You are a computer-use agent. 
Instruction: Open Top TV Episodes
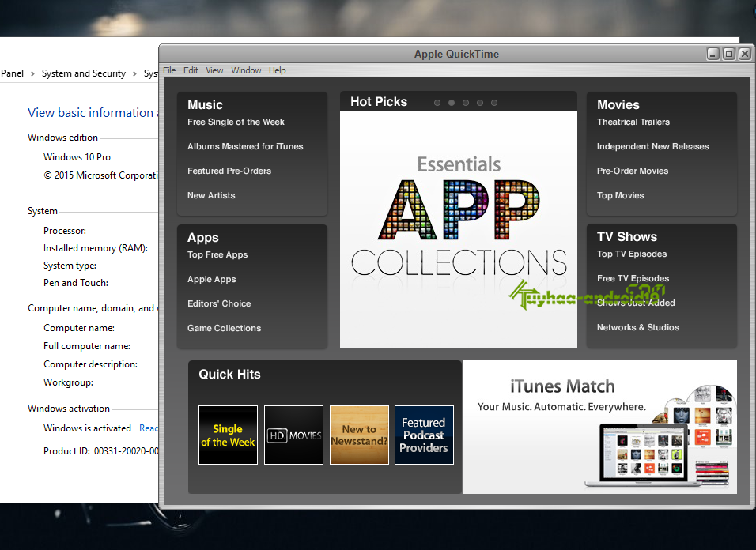click(x=632, y=254)
